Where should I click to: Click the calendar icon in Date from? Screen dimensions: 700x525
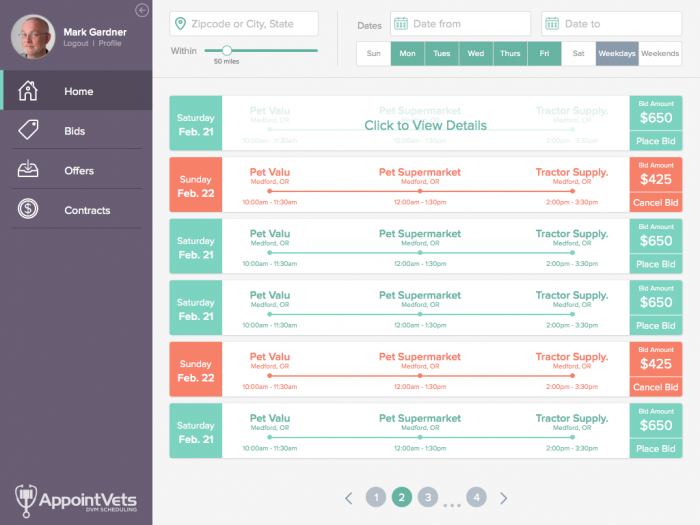[401, 24]
